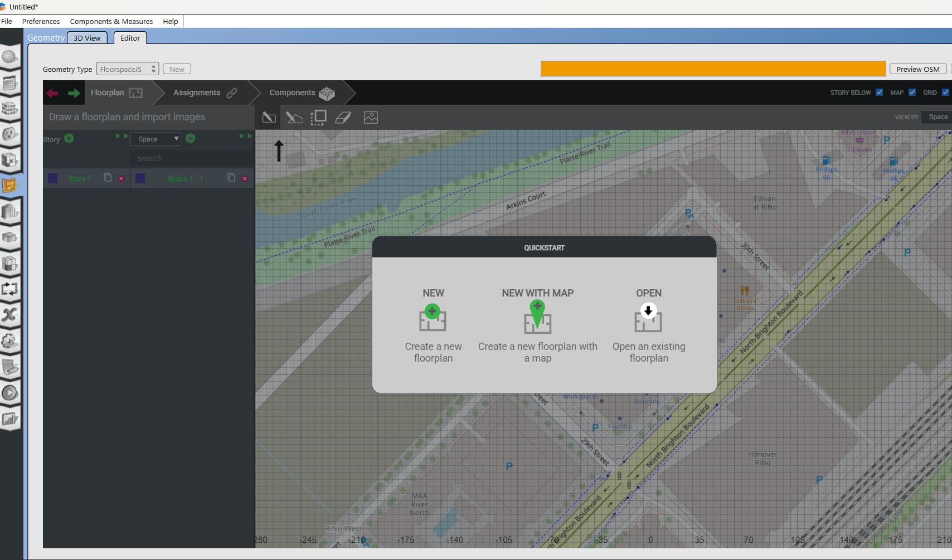Disable the Map checkbox
The image size is (952, 560).
pos(912,92)
